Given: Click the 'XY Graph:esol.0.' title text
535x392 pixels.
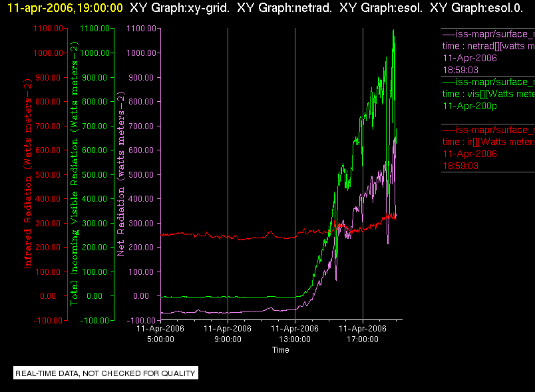Looking at the screenshot, I should point(476,8).
